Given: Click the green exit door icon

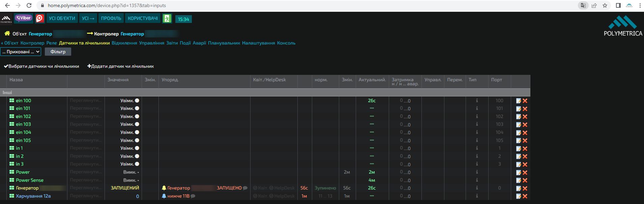Looking at the screenshot, I should click(167, 19).
